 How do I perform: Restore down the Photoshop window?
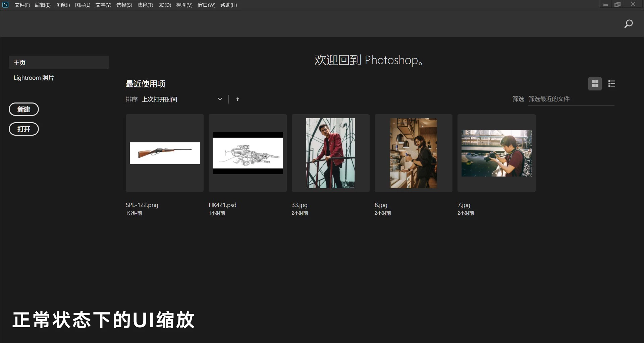(x=618, y=4)
